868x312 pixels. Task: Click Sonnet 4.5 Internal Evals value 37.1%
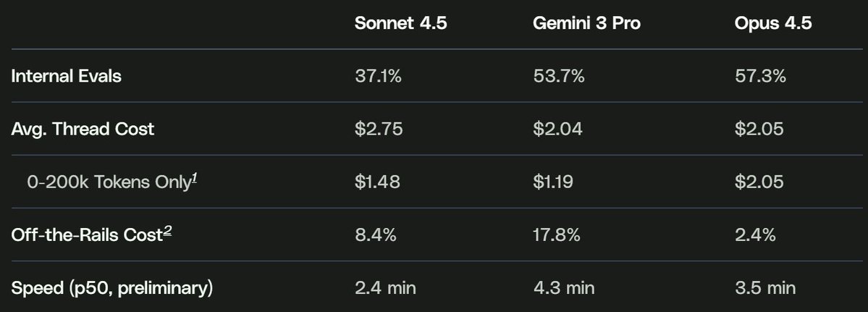click(379, 76)
